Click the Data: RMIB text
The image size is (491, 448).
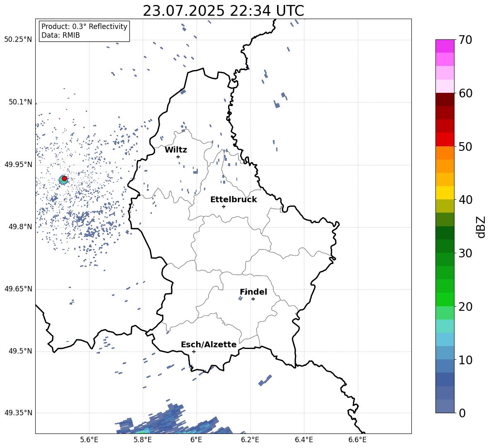pyautogui.click(x=61, y=35)
